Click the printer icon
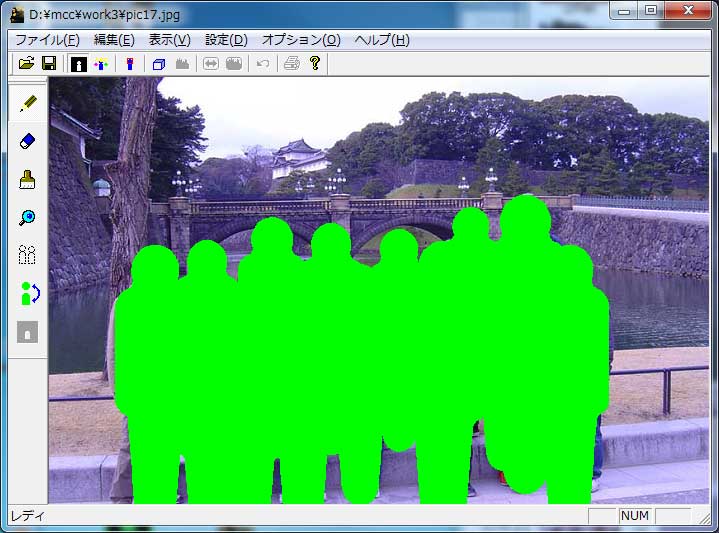The image size is (719, 533). (x=292, y=63)
